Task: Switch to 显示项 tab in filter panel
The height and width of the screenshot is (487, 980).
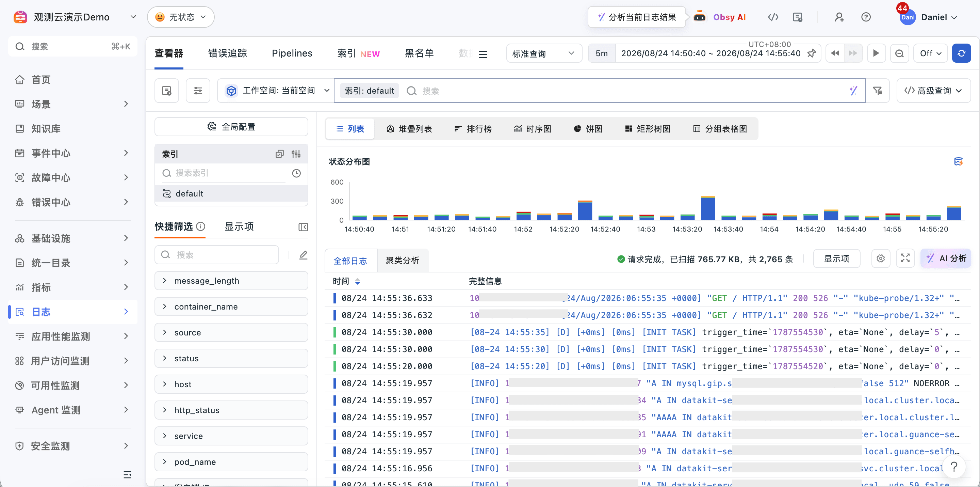Action: (x=239, y=227)
